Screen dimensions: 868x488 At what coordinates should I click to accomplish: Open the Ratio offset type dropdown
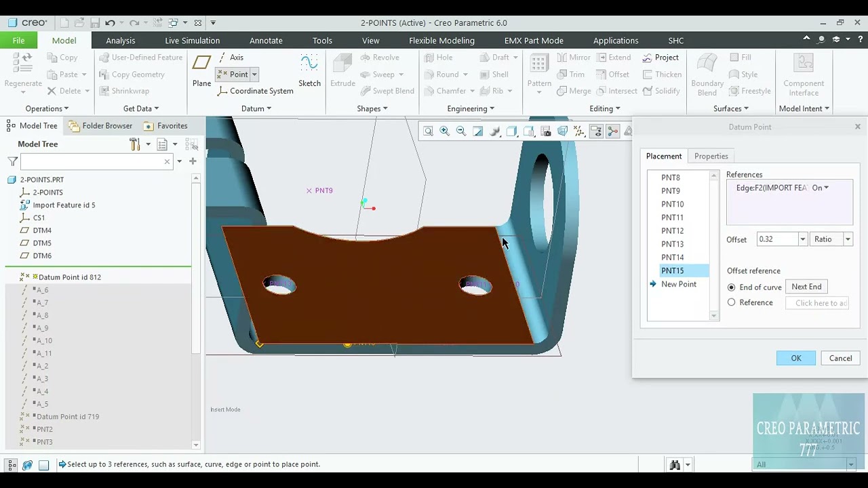pos(848,239)
